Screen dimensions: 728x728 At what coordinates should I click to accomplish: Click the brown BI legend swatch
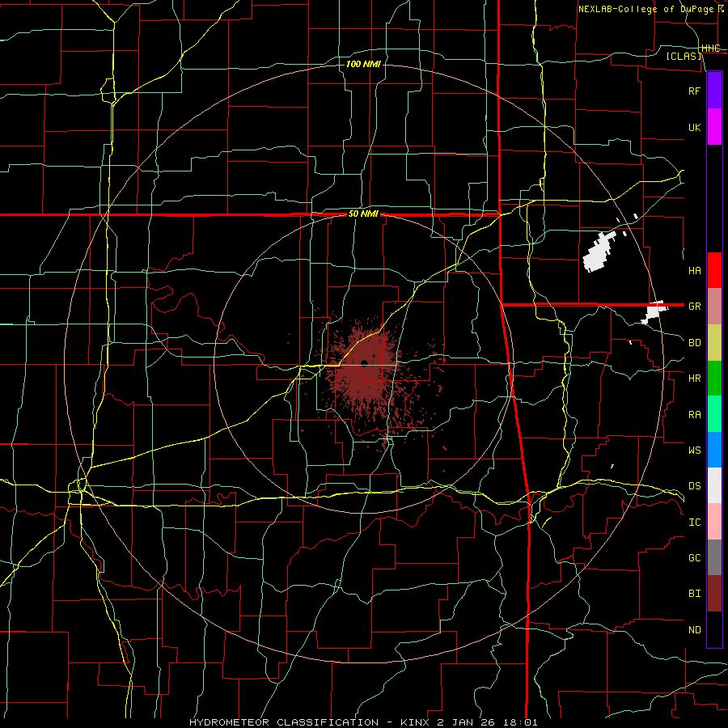[x=714, y=594]
